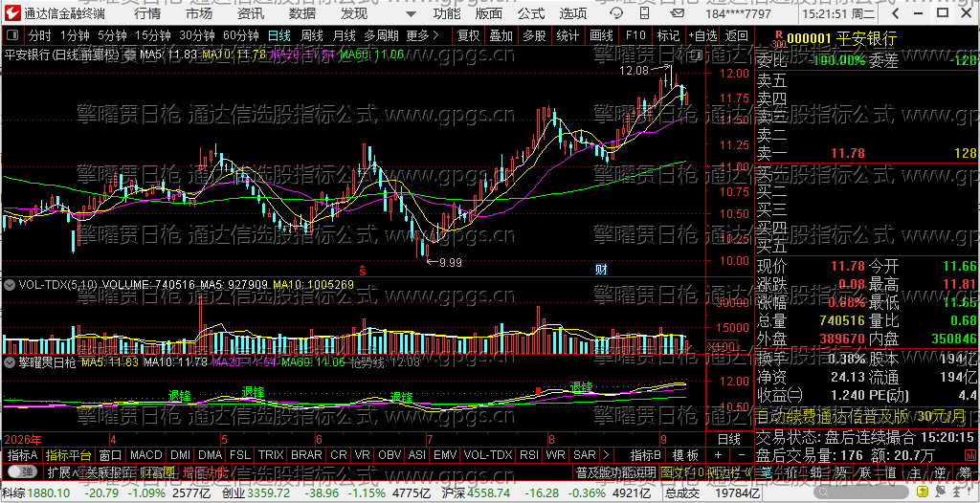Open the 擎曜贯日枪 panel dropdown circle
The height and width of the screenshot is (503, 980).
[10, 362]
